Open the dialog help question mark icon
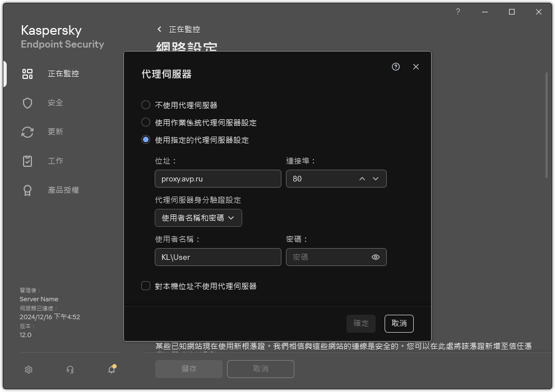 tap(395, 66)
